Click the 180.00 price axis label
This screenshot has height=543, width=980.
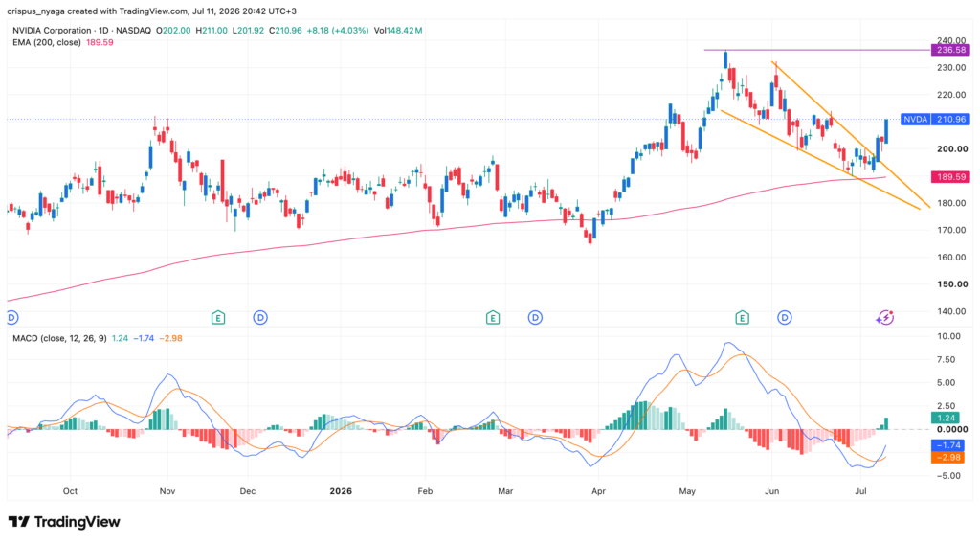pyautogui.click(x=951, y=203)
